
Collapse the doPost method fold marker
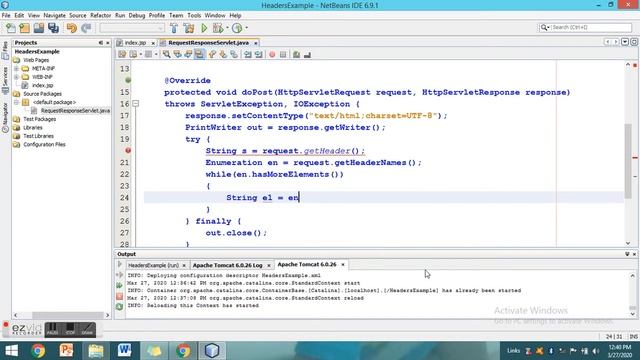pyautogui.click(x=136, y=104)
